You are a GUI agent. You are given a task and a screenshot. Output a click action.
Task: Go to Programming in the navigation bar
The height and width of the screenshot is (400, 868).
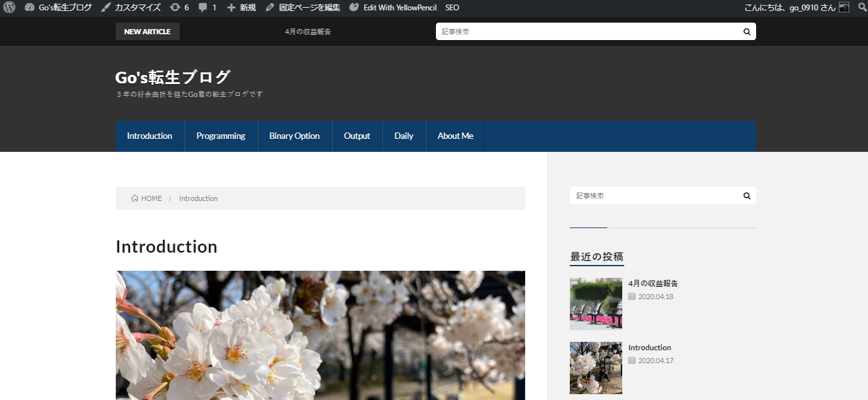pos(221,136)
